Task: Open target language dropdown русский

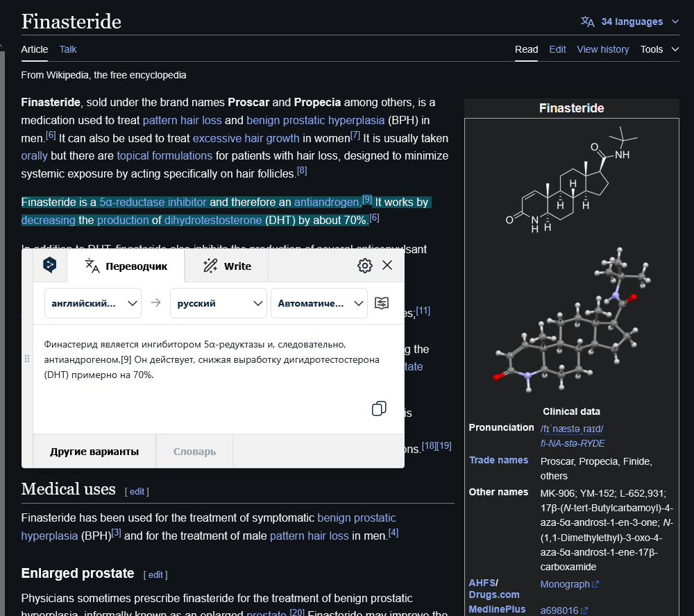Action: point(218,303)
